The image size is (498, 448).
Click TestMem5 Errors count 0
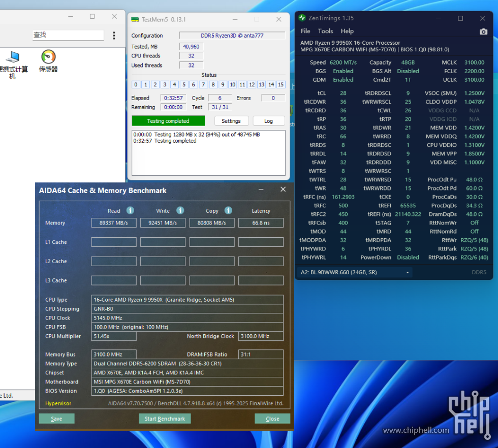click(x=273, y=98)
